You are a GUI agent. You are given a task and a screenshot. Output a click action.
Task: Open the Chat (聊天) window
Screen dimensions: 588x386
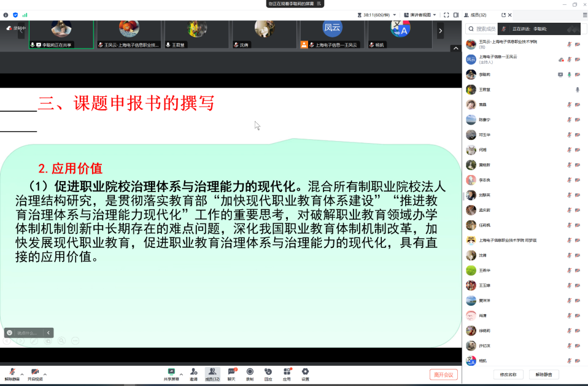231,372
